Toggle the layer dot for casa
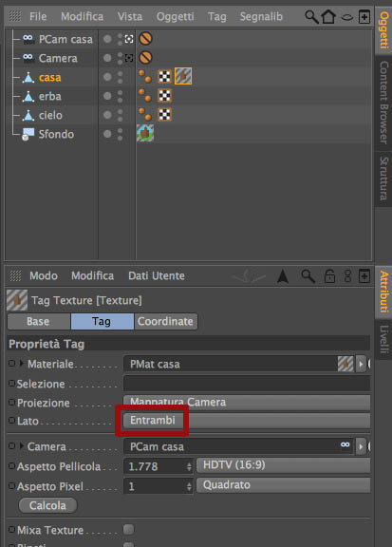 (107, 77)
